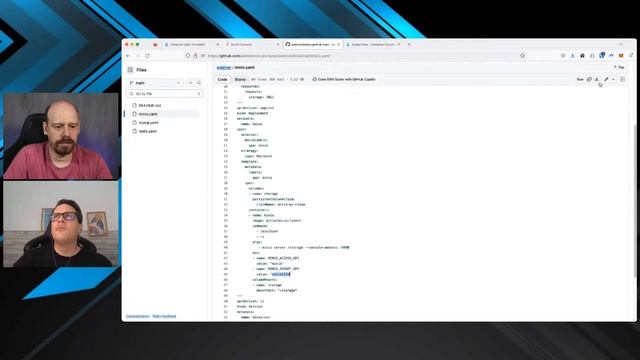
Task: Collapse the Files side panel icon
Action: (x=130, y=70)
